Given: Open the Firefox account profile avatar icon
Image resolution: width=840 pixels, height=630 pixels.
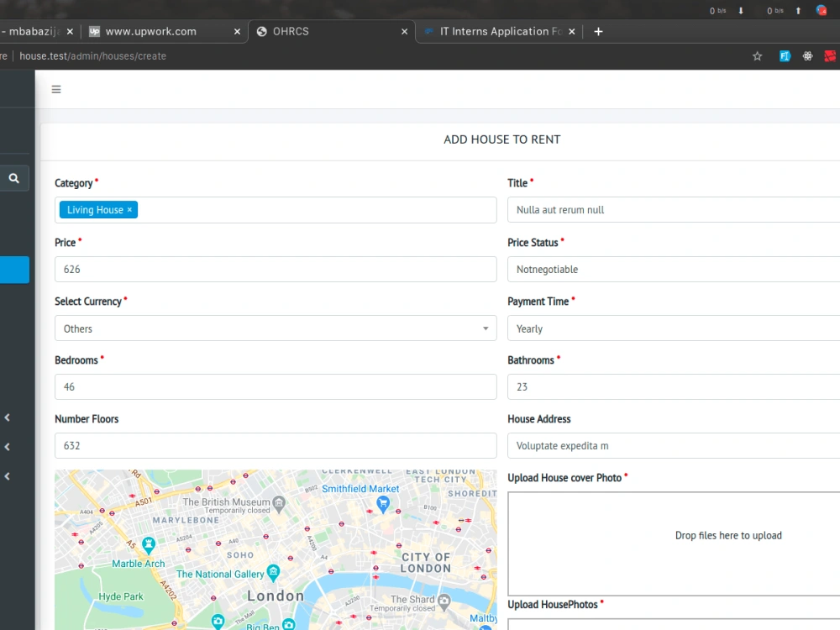Looking at the screenshot, I should (x=821, y=10).
